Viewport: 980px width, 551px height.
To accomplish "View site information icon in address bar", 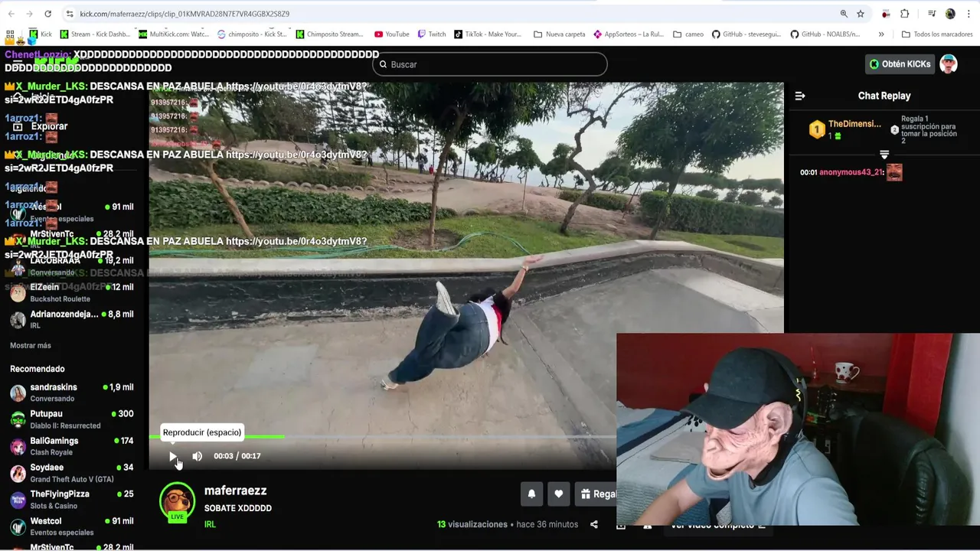I will [70, 14].
